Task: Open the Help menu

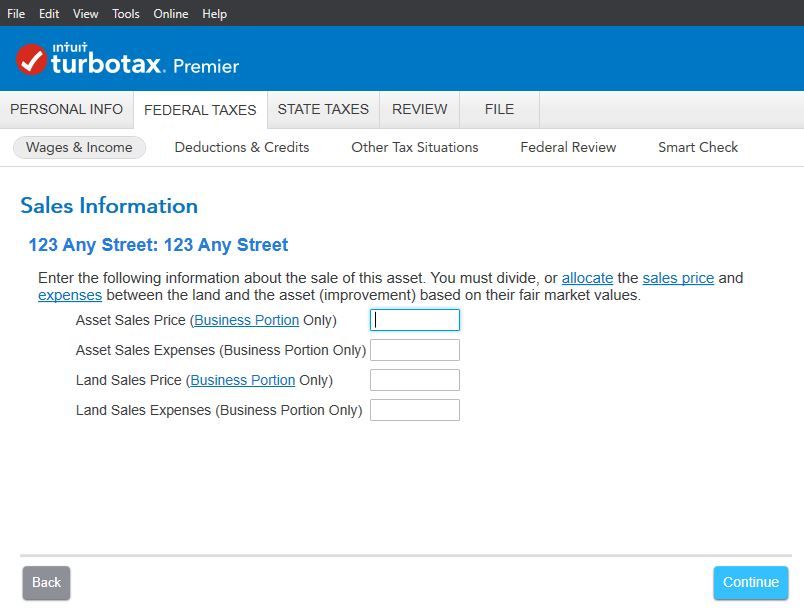Action: (x=214, y=14)
